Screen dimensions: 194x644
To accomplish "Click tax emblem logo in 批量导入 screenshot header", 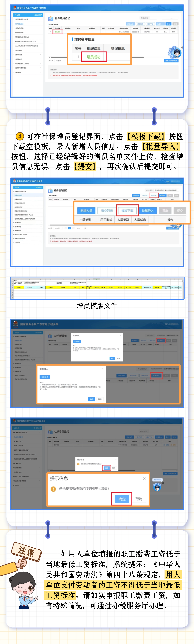I will (x=16, y=324).
